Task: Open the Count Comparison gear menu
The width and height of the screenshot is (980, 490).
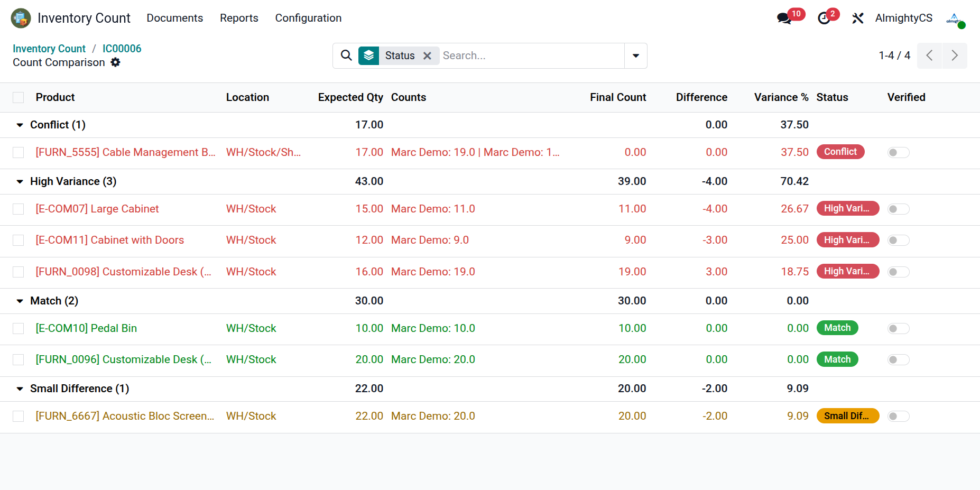Action: (x=115, y=62)
